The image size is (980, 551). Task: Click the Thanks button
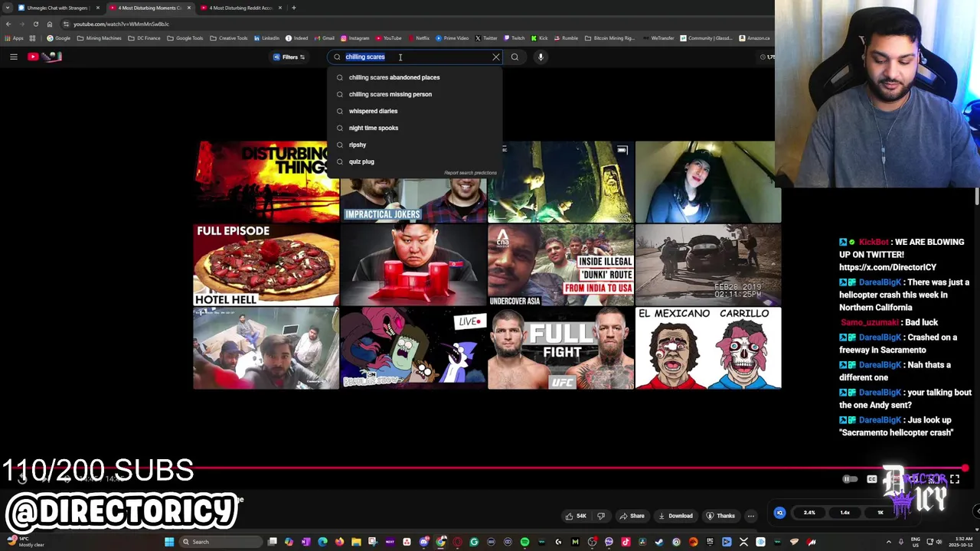coord(720,516)
